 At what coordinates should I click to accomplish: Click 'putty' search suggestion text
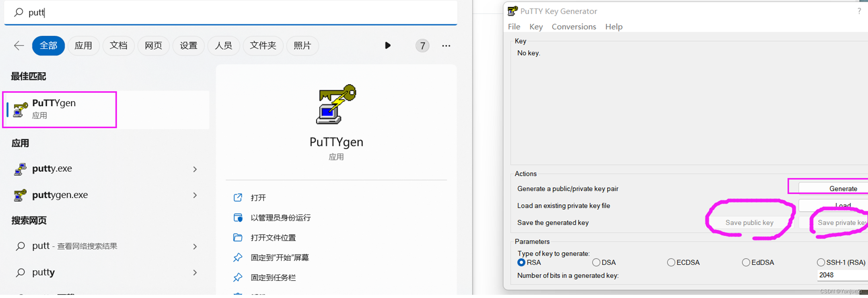(x=43, y=273)
